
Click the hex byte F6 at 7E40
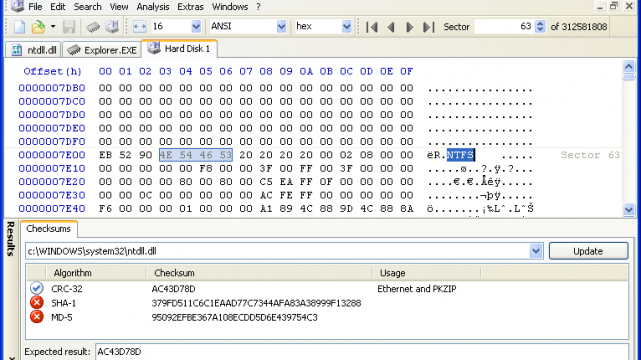coord(105,208)
